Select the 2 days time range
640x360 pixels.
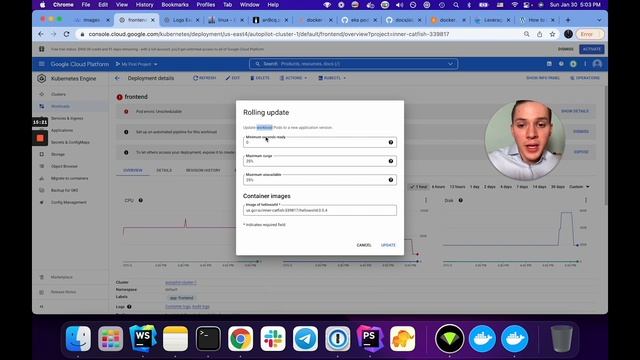tap(490, 187)
